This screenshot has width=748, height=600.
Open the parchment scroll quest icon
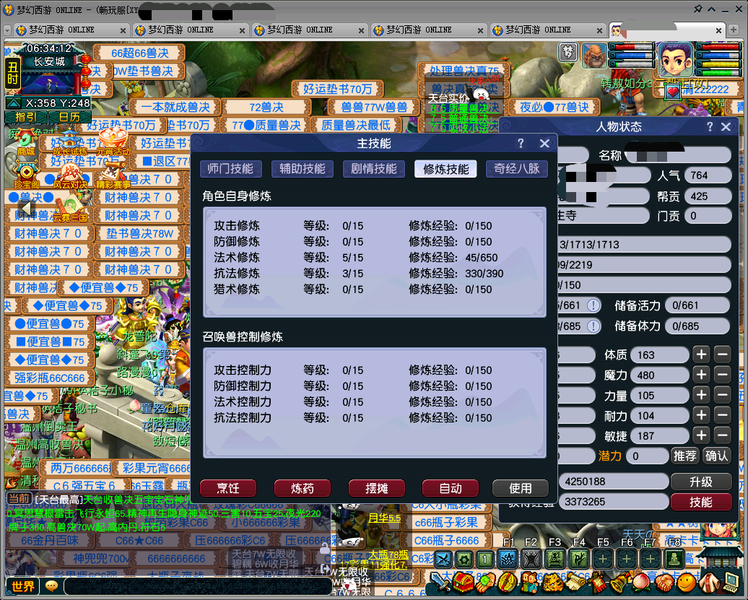[575, 583]
